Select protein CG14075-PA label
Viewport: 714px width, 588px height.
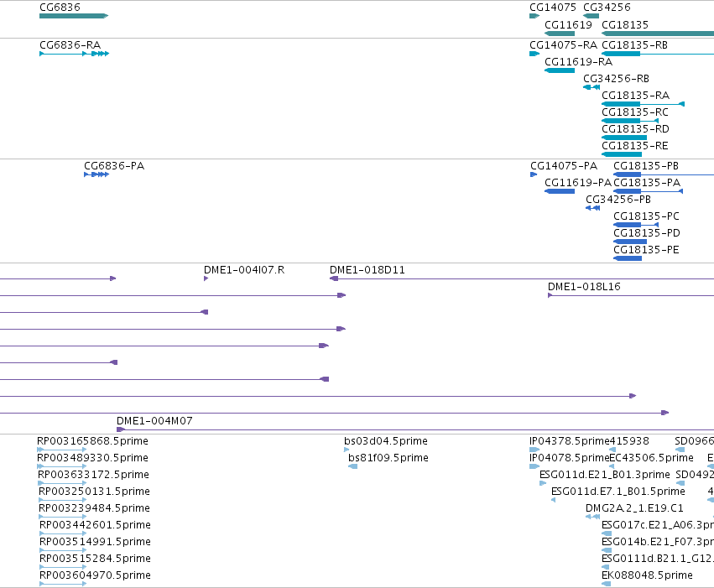pos(564,165)
